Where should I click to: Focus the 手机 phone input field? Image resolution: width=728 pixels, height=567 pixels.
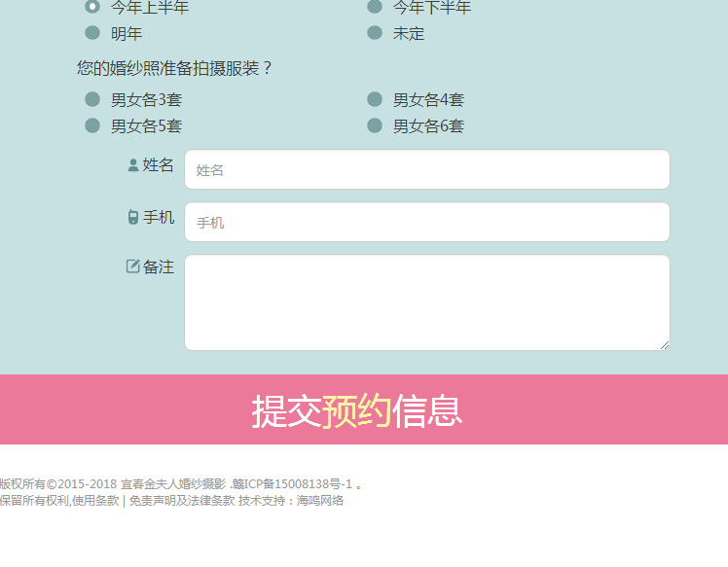point(427,222)
